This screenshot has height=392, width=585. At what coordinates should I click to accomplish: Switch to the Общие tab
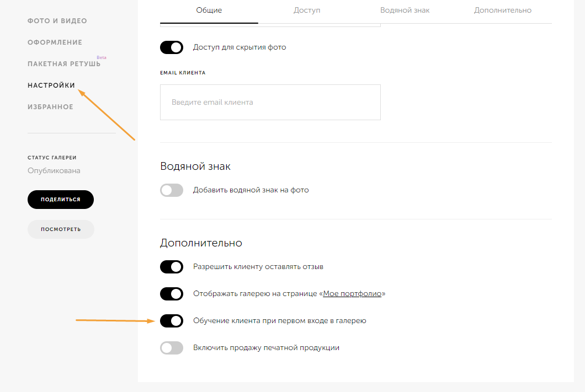coord(209,10)
